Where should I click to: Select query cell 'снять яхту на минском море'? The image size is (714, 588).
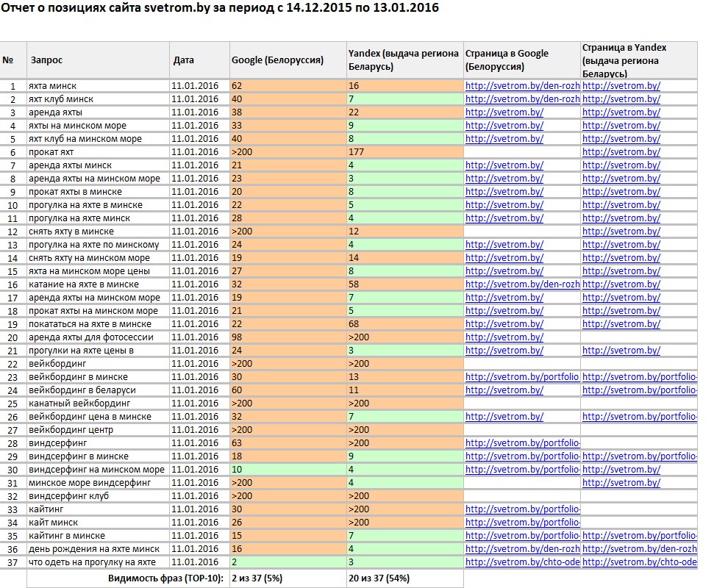coord(98,257)
